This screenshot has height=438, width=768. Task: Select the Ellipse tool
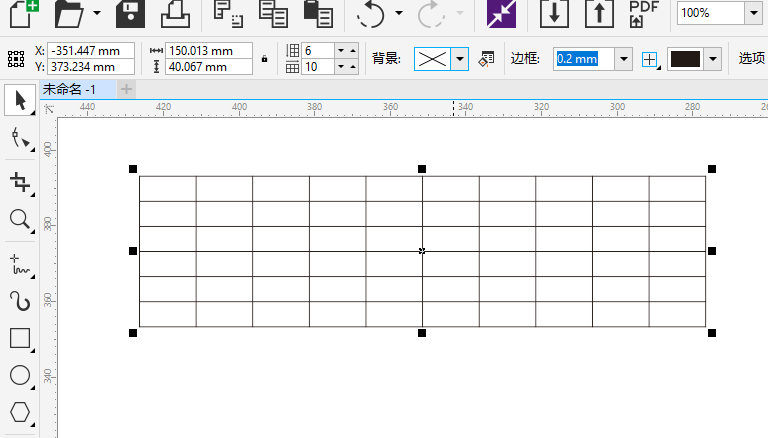(20, 375)
